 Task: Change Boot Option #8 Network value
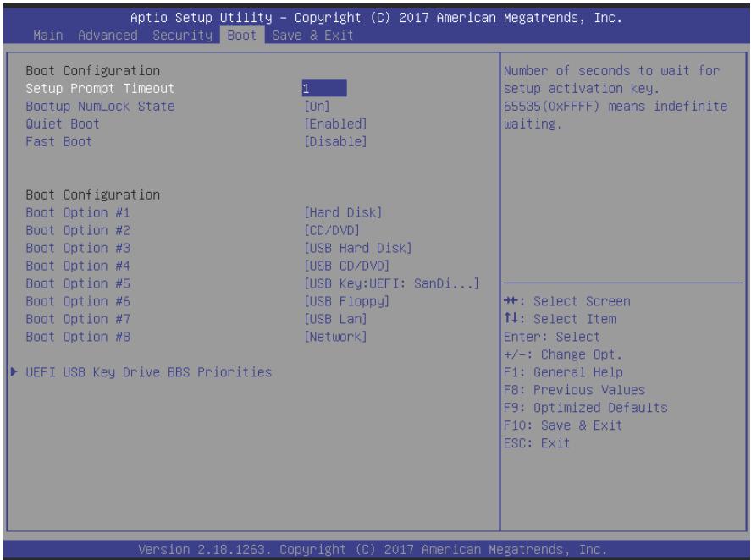click(336, 337)
